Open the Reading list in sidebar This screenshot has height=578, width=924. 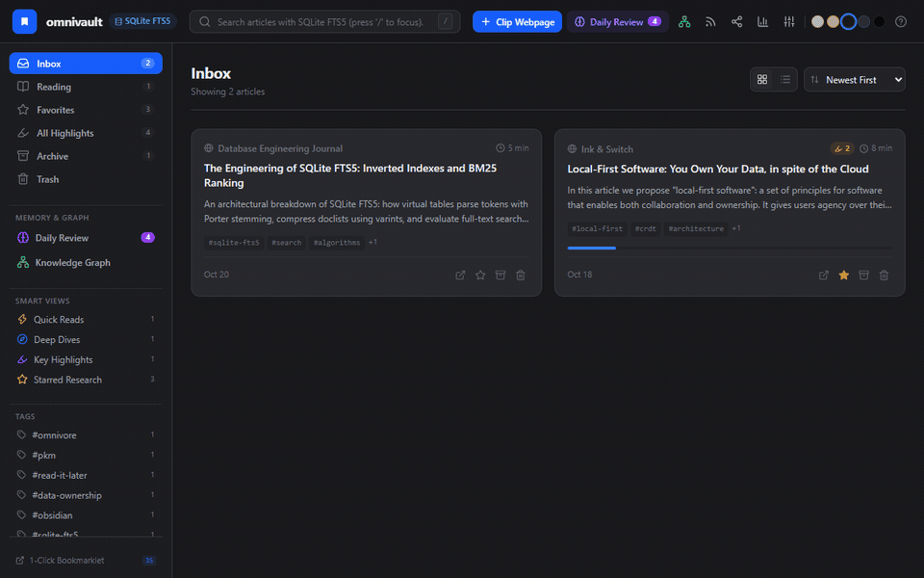tap(86, 87)
